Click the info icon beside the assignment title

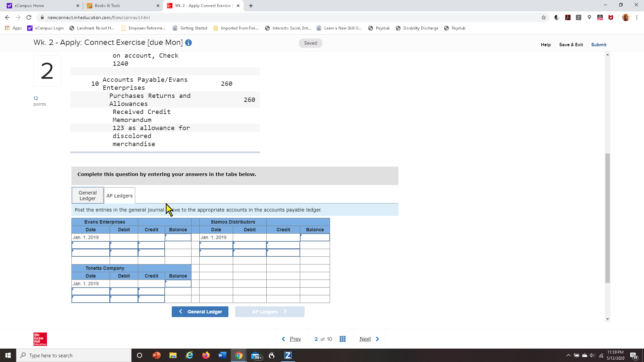pyautogui.click(x=188, y=43)
